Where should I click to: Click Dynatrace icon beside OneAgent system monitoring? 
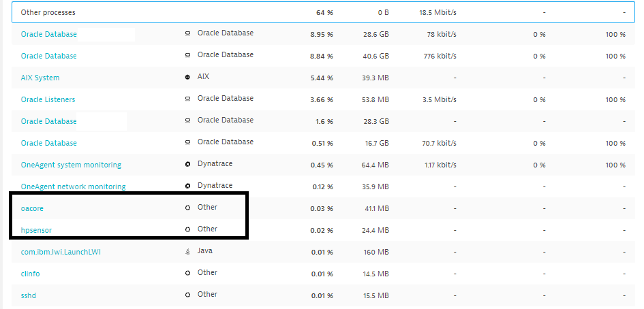[x=187, y=165]
